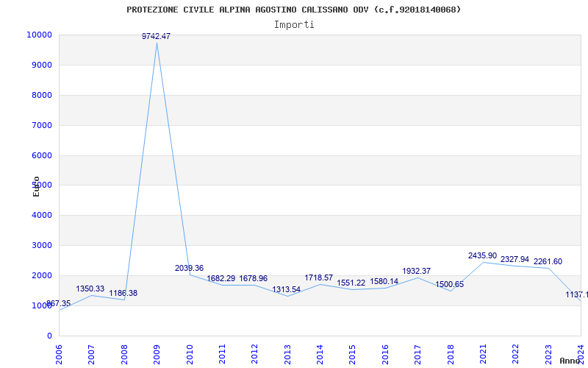Click the 2006 x-axis year label

click(x=59, y=352)
